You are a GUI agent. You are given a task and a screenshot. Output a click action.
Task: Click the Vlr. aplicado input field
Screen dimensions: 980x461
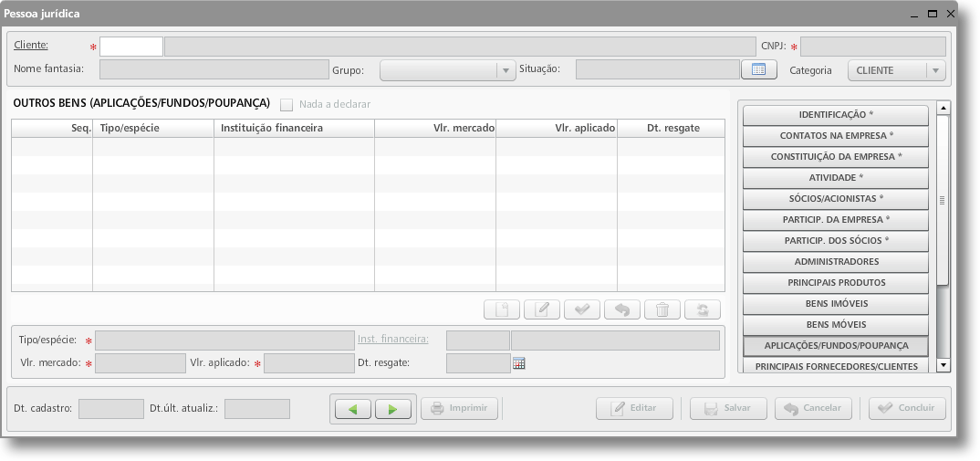pyautogui.click(x=308, y=363)
